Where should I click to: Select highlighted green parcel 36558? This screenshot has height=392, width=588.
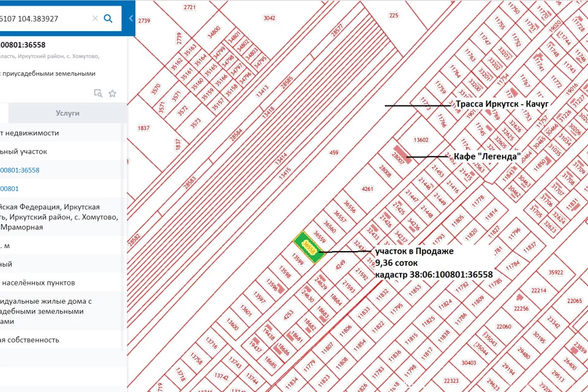(309, 247)
